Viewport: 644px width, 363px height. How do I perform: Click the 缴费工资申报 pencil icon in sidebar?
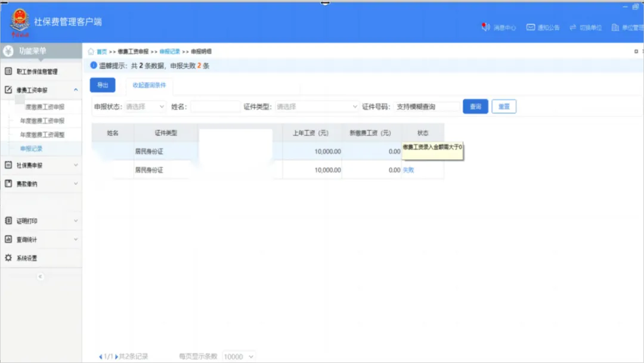click(x=8, y=89)
